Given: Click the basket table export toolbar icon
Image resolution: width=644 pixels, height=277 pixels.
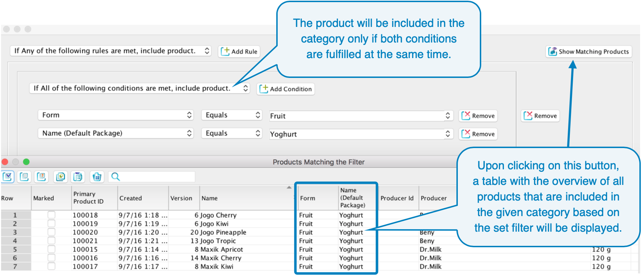Looking at the screenshot, I should (x=97, y=176).
